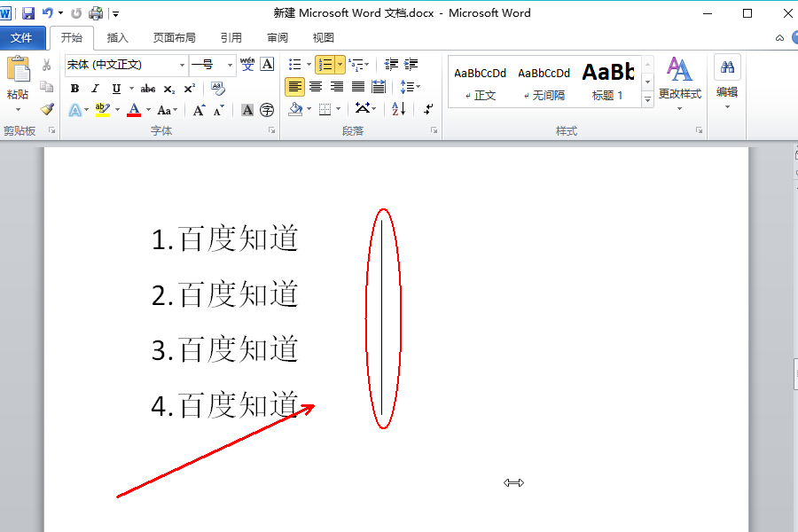Show or hide paragraph marks

click(x=428, y=108)
